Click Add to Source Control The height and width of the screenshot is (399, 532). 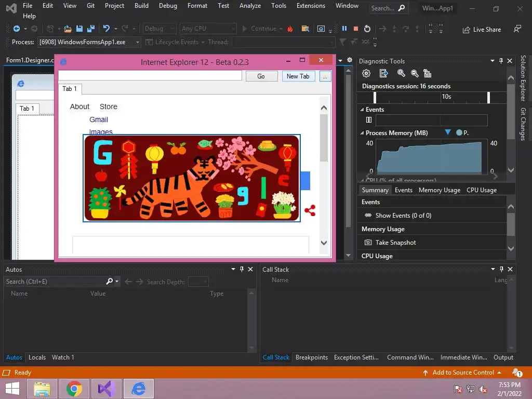(x=462, y=373)
